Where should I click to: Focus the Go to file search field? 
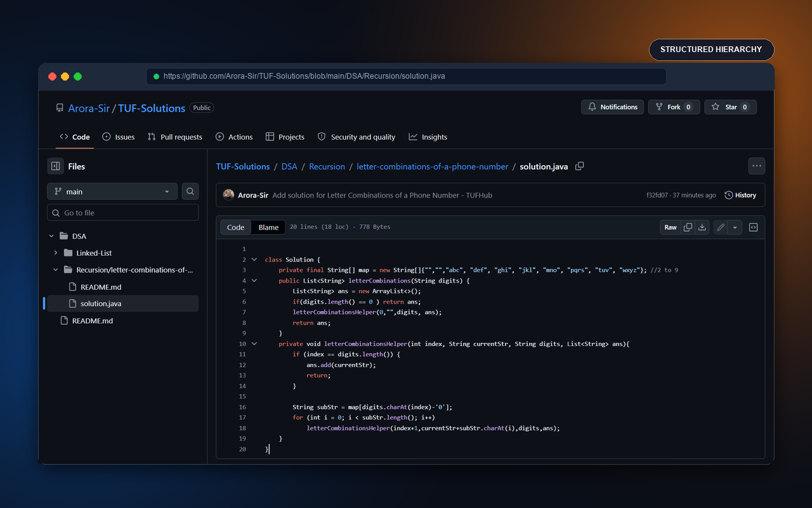click(x=123, y=213)
